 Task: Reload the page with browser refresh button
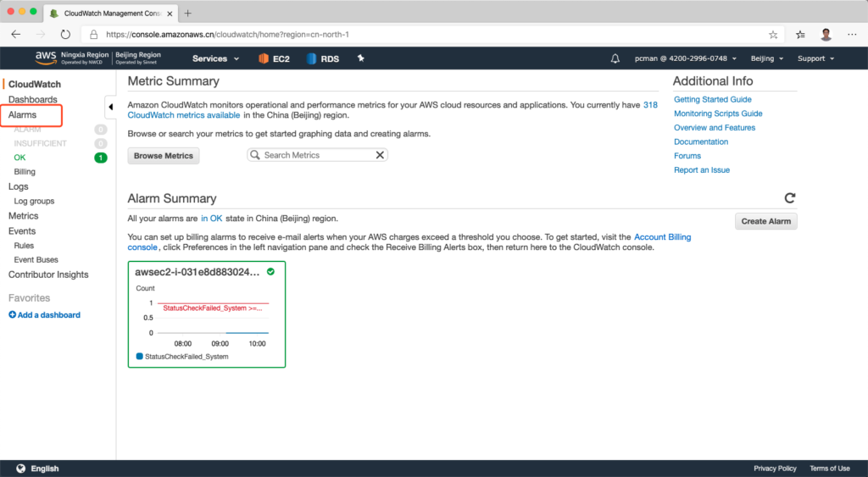[x=65, y=35]
